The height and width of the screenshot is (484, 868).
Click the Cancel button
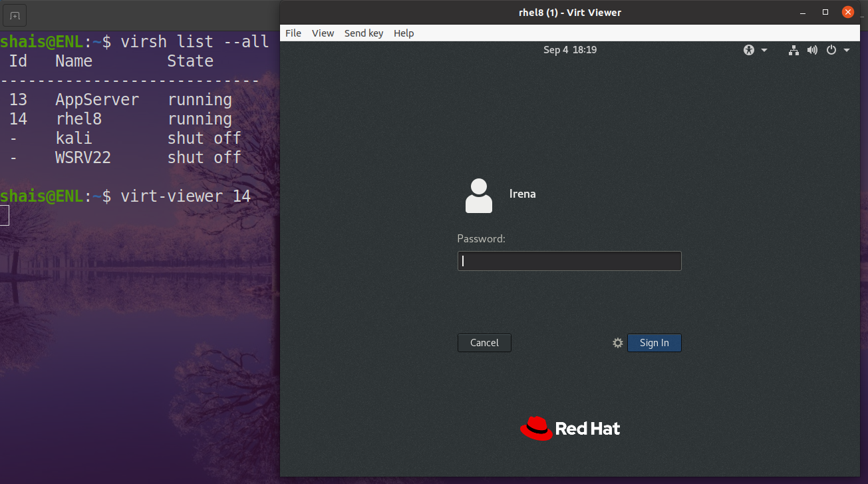pyautogui.click(x=484, y=343)
